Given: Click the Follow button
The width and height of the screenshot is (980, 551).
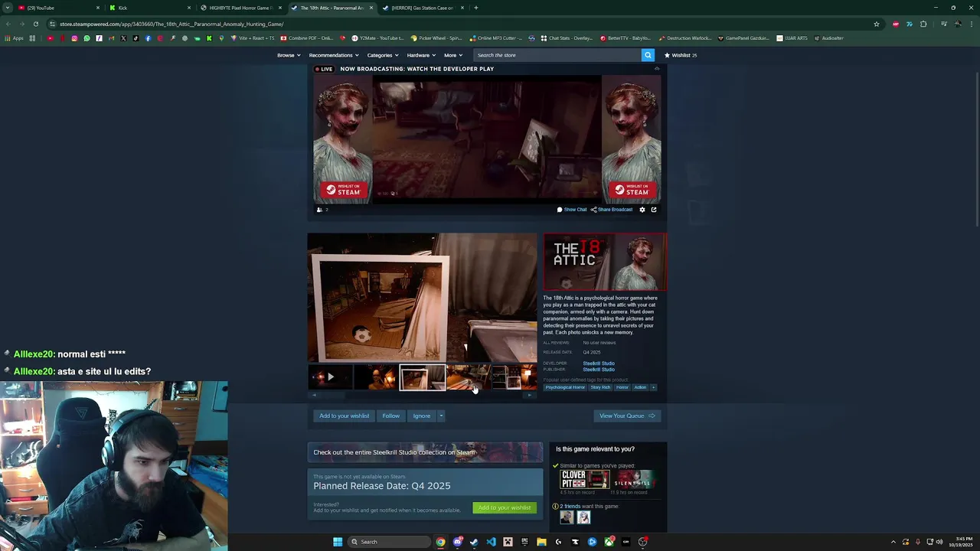Looking at the screenshot, I should point(390,416).
